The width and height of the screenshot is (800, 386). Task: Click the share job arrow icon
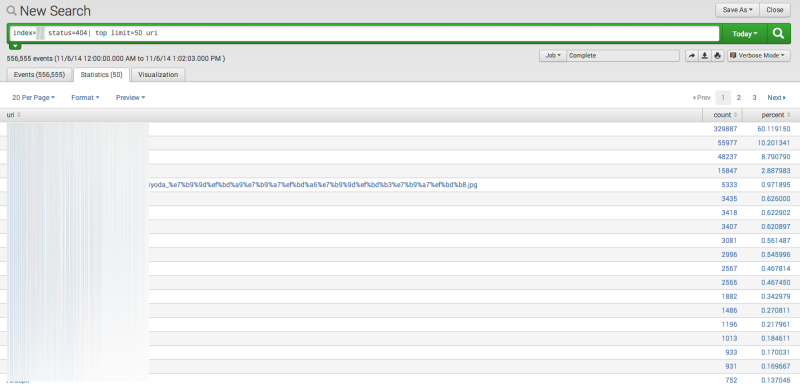[691, 56]
